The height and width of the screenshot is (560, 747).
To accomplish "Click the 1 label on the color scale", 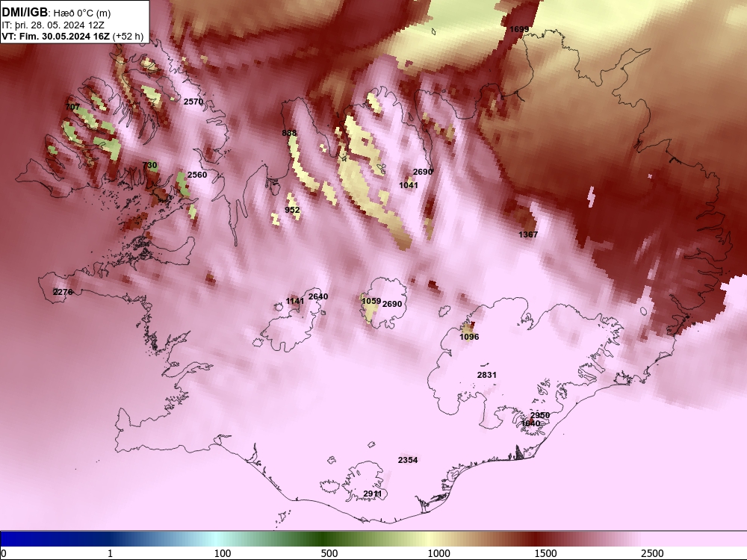I will 110,553.
